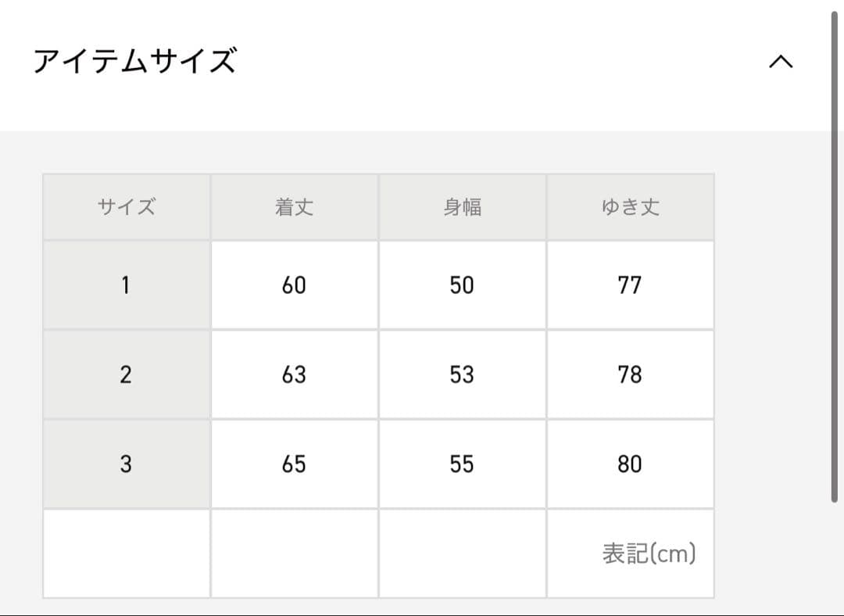Screen dimensions: 844x616
Task: Click the 着丈 value 63 cell
Action: point(295,374)
